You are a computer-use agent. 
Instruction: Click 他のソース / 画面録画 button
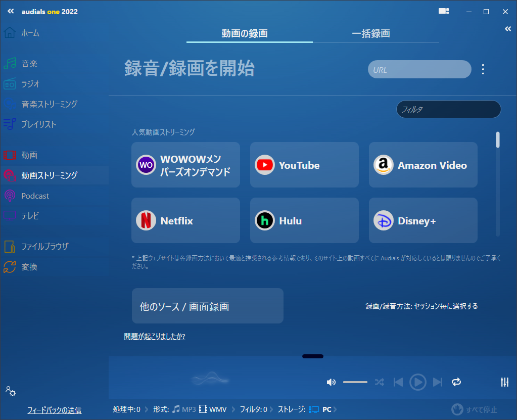click(208, 306)
